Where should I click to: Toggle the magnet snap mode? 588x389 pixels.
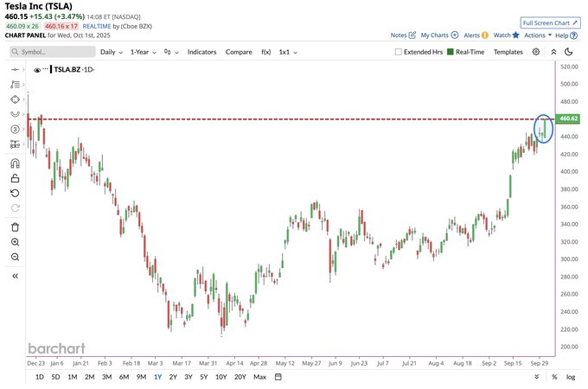pos(15,163)
